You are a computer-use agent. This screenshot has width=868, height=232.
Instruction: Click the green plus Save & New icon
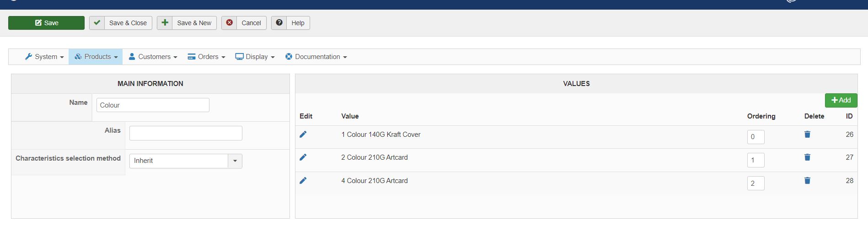[165, 23]
